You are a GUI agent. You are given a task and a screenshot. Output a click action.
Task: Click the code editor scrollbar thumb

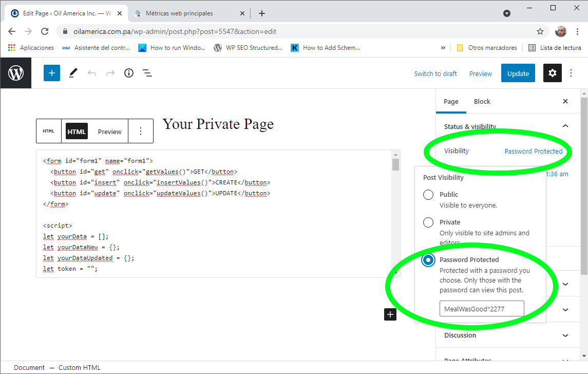click(395, 164)
